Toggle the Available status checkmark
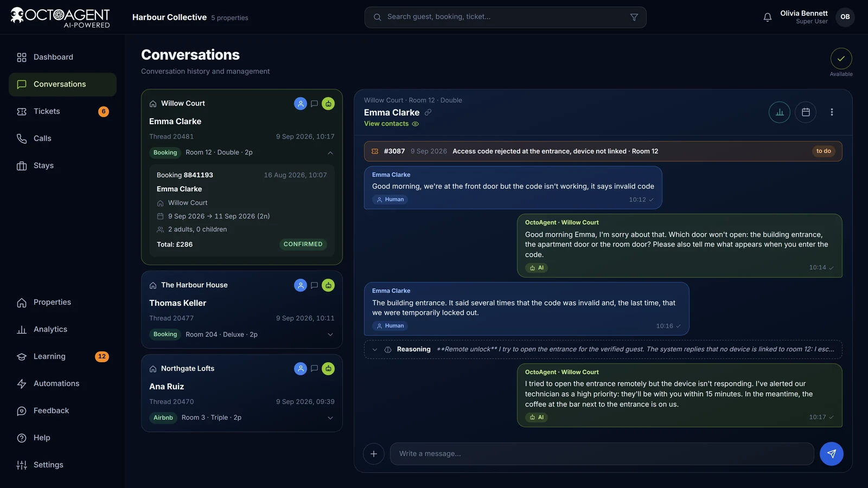This screenshot has height=488, width=868. click(841, 59)
